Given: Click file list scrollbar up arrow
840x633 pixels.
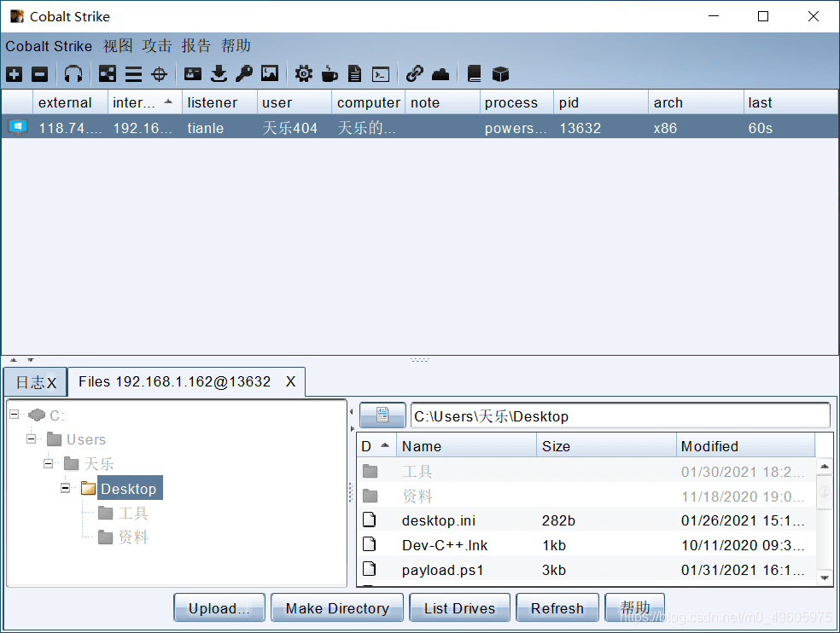Looking at the screenshot, I should (x=825, y=467).
